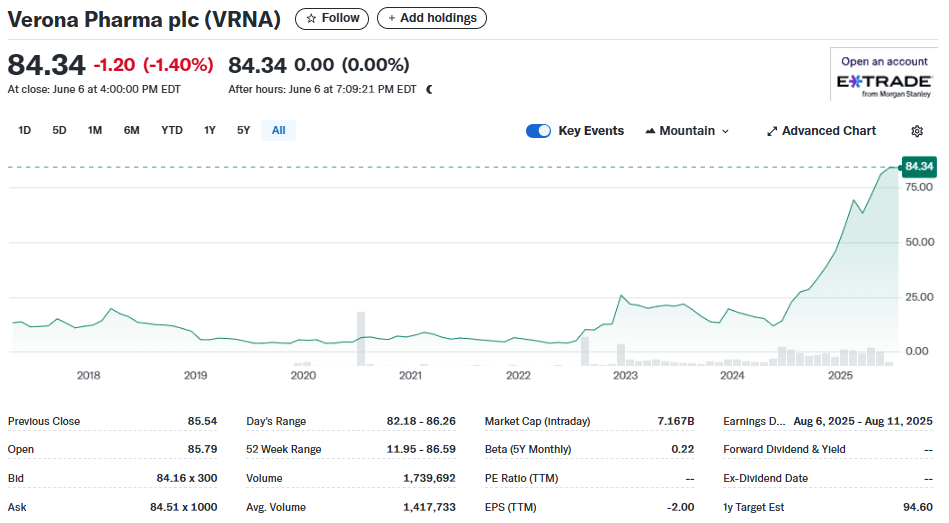The height and width of the screenshot is (523, 949).
Task: Show the 5Y chart range
Action: click(244, 130)
